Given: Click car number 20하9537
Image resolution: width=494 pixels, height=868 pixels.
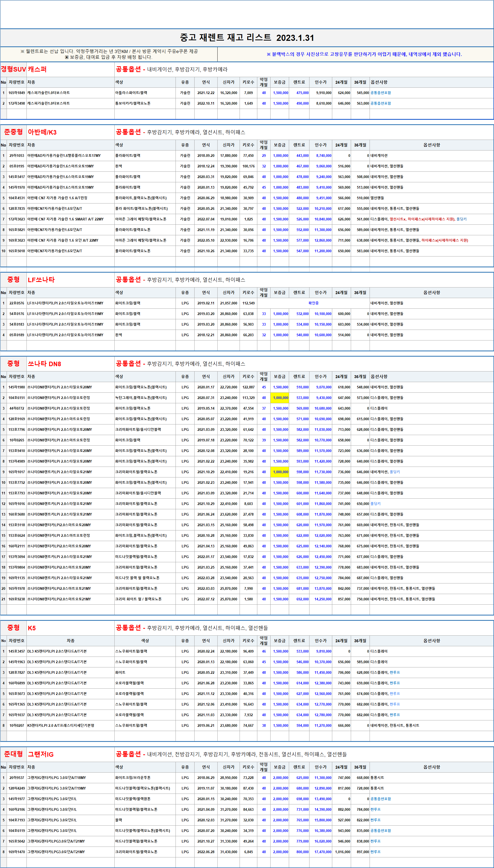Looking at the screenshot, I should [17, 778].
